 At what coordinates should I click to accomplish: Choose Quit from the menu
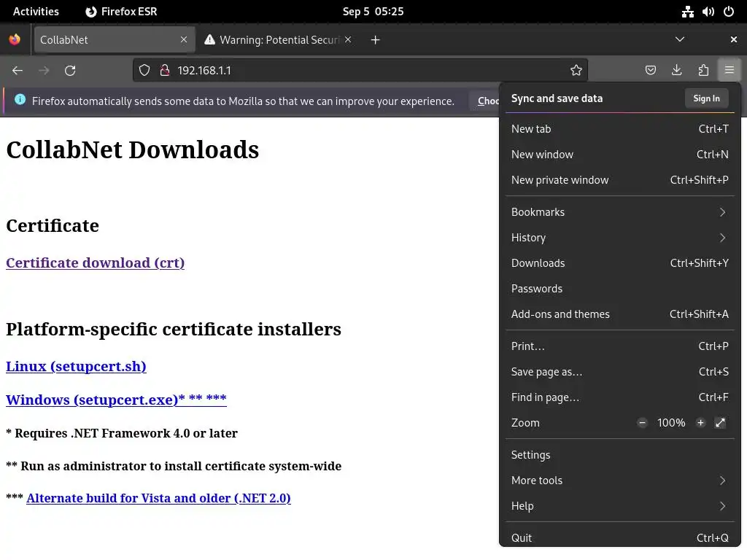[620, 538]
